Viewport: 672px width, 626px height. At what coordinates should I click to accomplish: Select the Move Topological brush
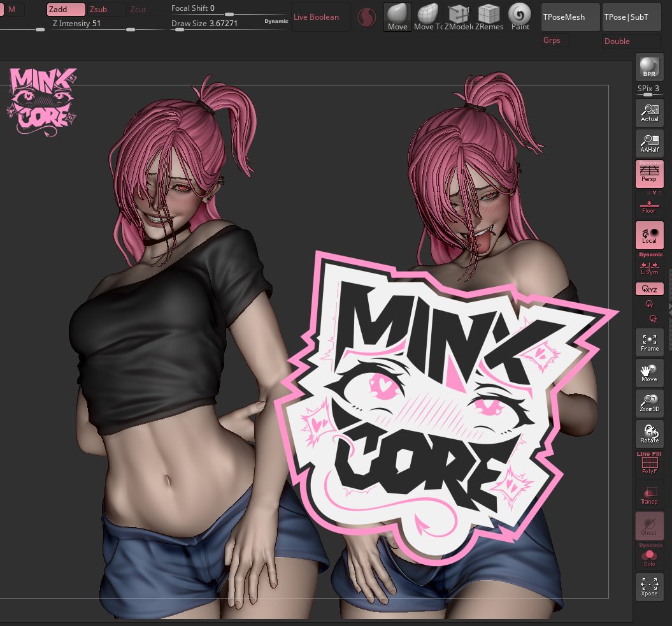click(428, 17)
